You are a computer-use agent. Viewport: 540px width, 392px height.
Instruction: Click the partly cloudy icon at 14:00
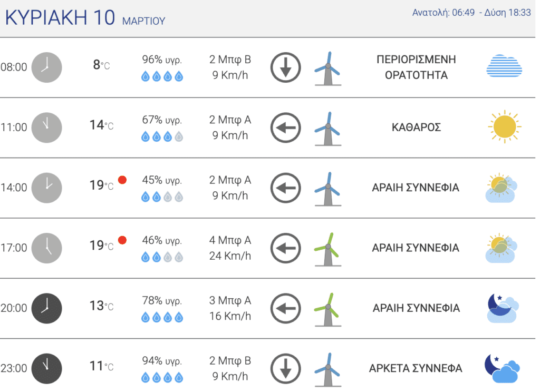501,188
